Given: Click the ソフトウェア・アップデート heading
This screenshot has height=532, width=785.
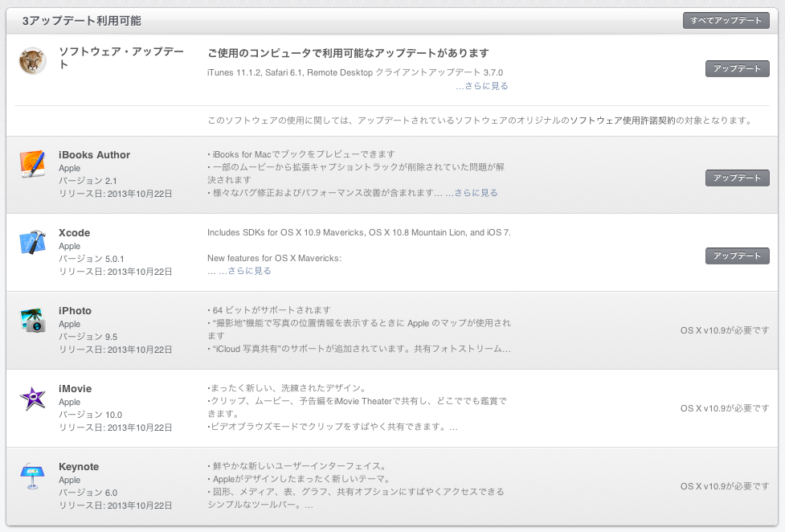Looking at the screenshot, I should pyautogui.click(x=121, y=58).
